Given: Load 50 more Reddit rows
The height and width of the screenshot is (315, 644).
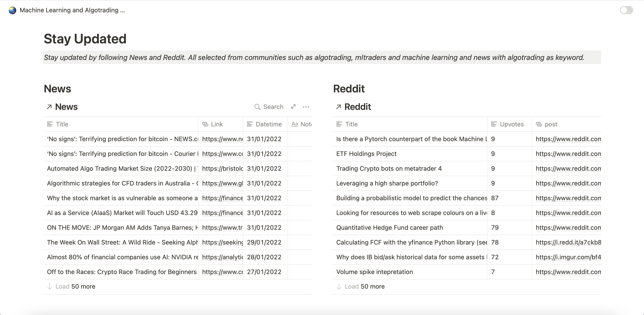Looking at the screenshot, I should 364,287.
